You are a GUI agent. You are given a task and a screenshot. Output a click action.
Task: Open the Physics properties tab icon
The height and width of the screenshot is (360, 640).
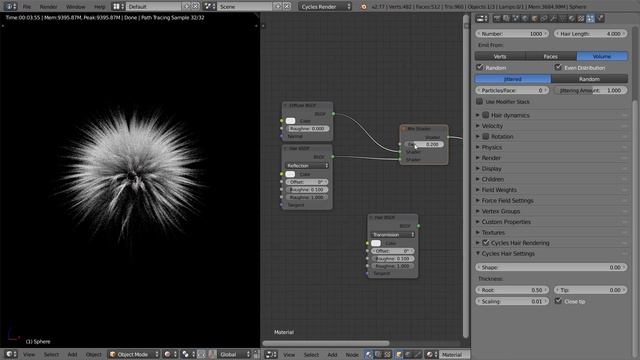pyautogui.click(x=600, y=18)
